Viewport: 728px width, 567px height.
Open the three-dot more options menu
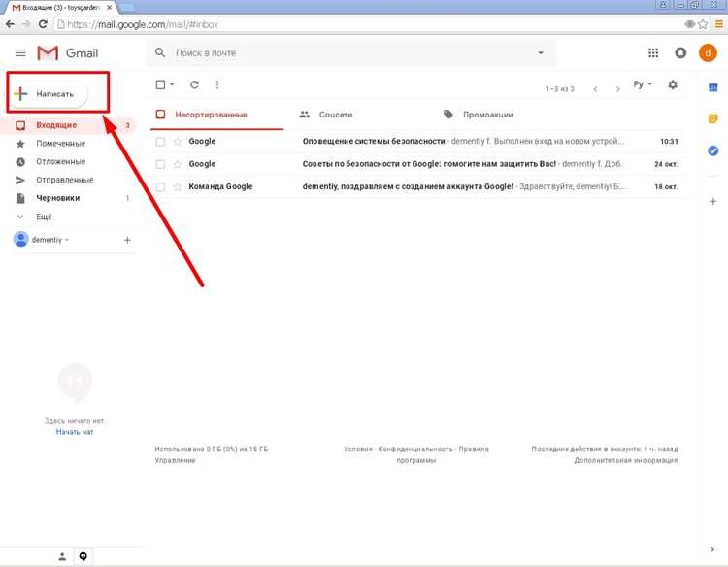coord(217,84)
